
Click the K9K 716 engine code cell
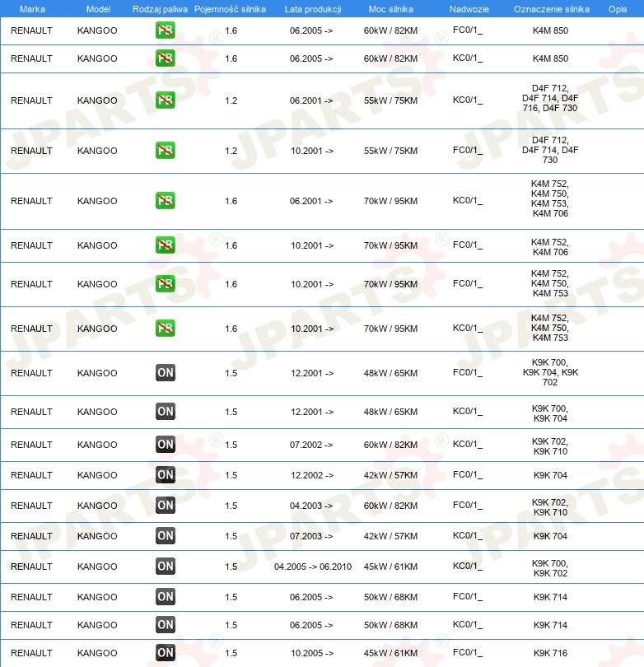pyautogui.click(x=550, y=653)
